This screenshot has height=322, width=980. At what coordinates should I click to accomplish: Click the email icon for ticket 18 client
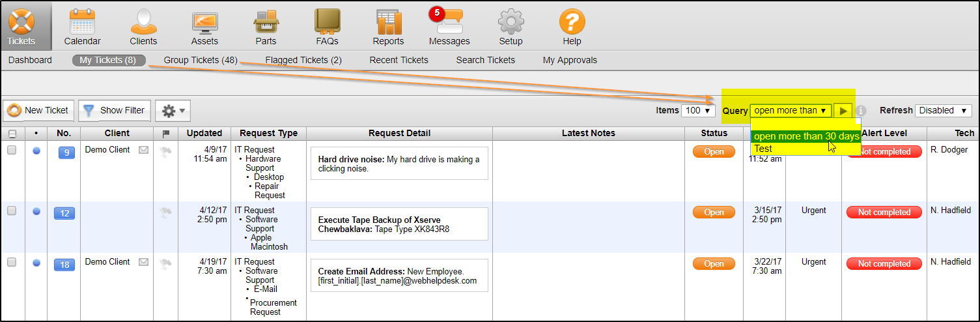pos(143,262)
